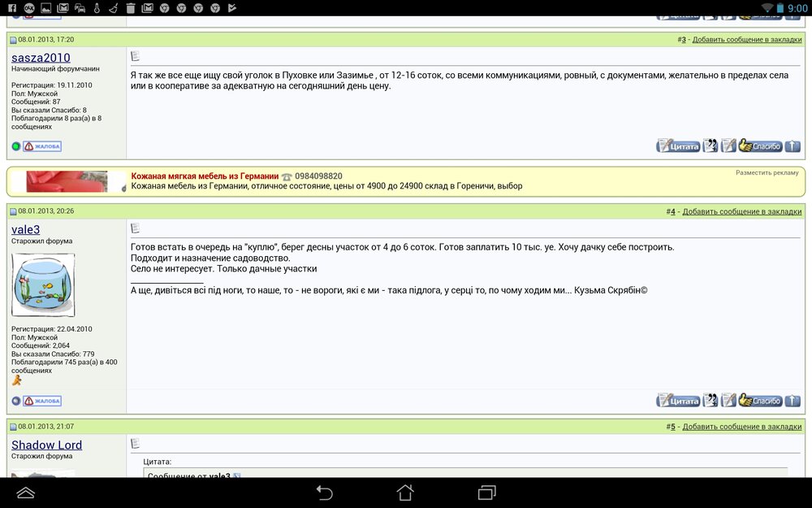Viewport: 812px width, 508px height.
Task: Open Shadow Lord's profile
Action: (x=46, y=445)
